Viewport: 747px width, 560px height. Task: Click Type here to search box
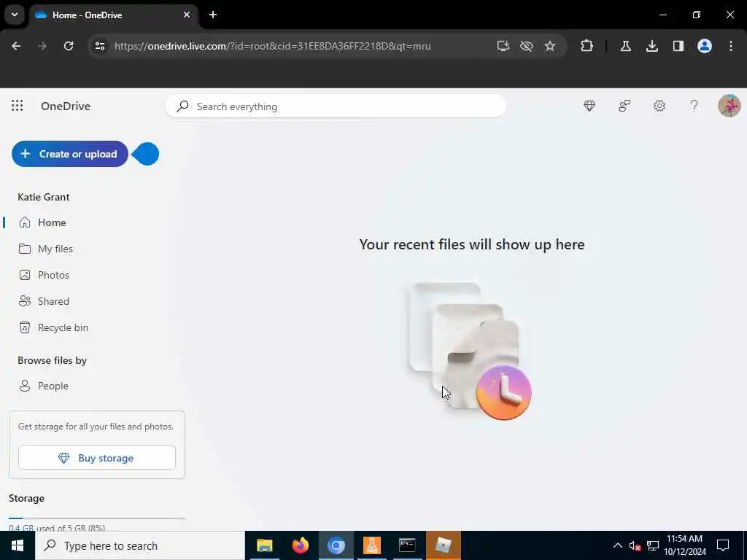pyautogui.click(x=140, y=545)
